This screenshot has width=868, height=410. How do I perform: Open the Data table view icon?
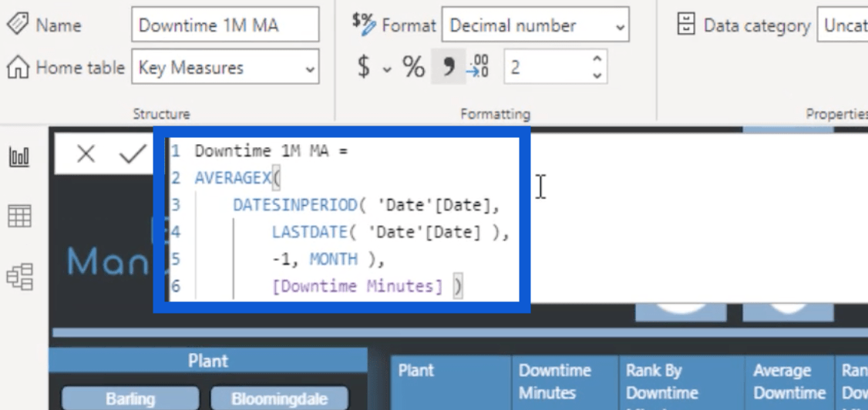[19, 216]
